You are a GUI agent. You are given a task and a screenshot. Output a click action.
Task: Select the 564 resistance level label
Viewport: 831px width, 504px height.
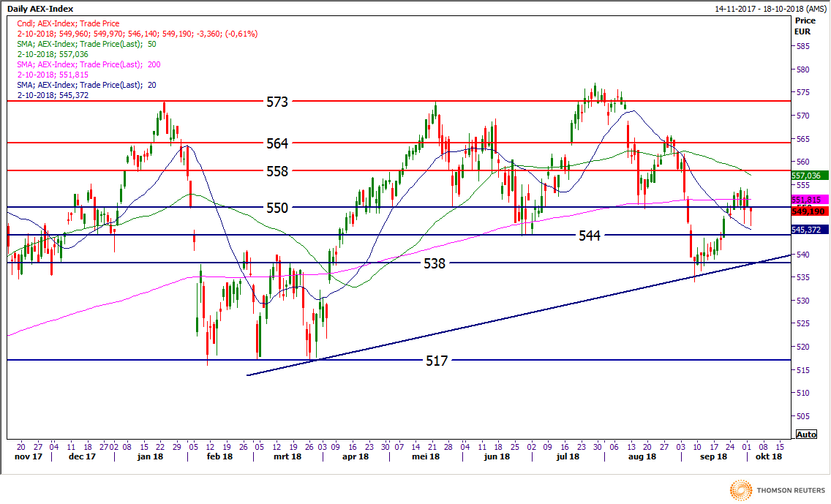(x=277, y=143)
